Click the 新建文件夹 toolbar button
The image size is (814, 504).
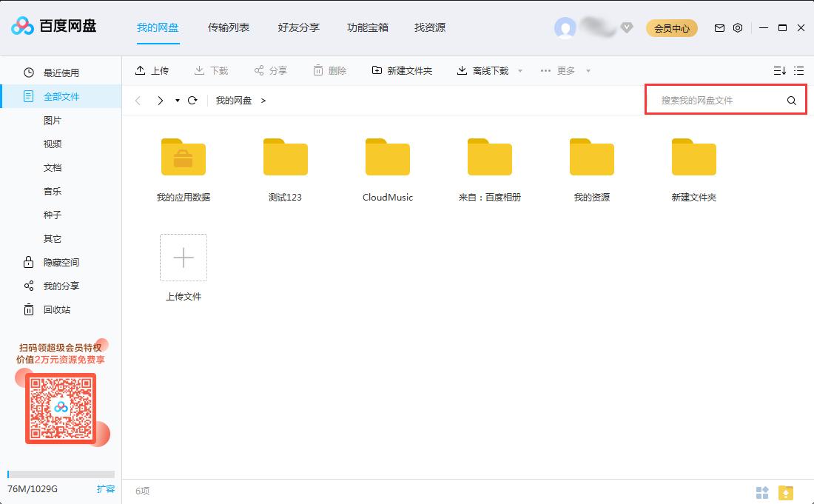[402, 70]
